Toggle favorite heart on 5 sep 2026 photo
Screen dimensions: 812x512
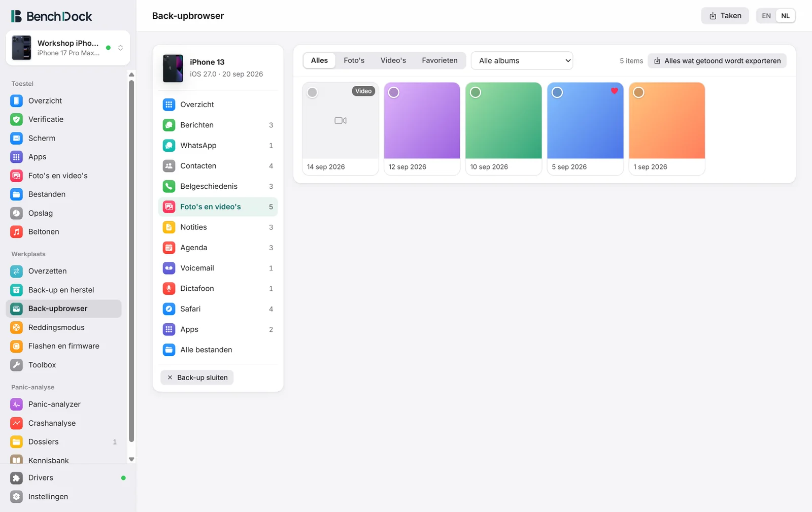[615, 91]
